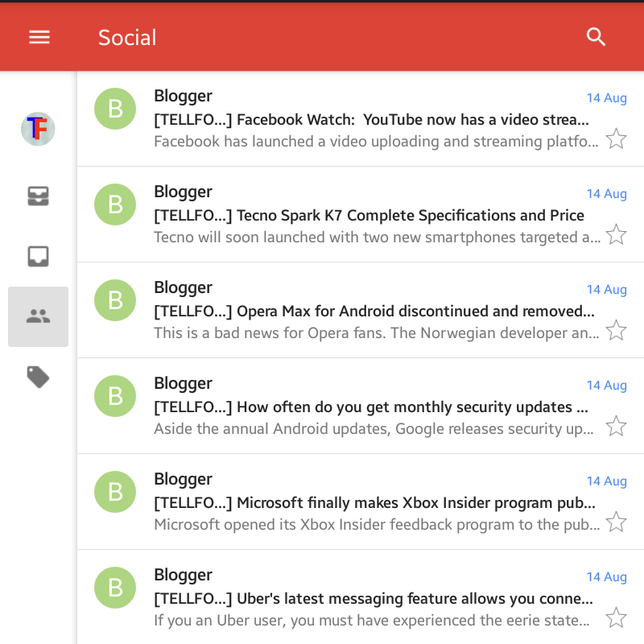
Task: Click the Blogger sender name on Facebook Watch email
Action: coord(183,97)
